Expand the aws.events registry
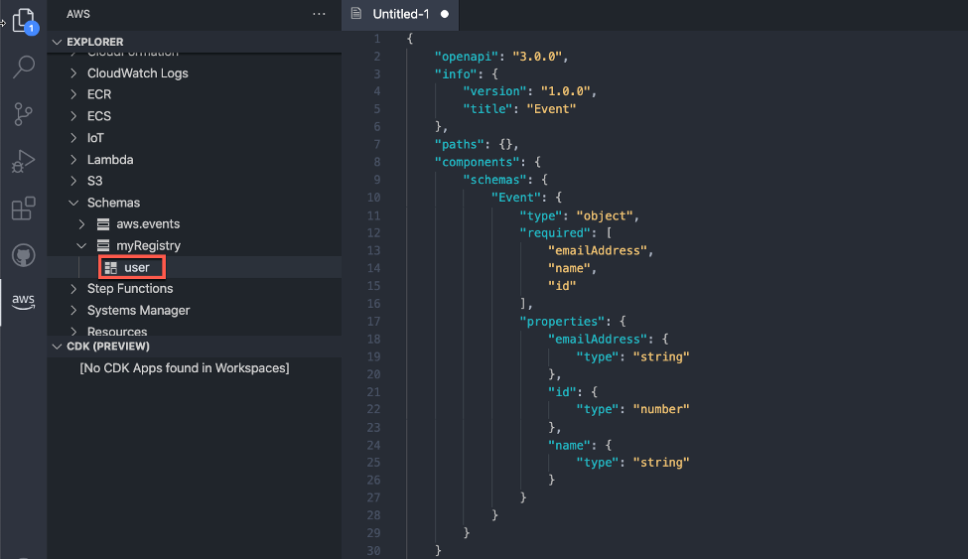The width and height of the screenshot is (970, 560). 87,224
